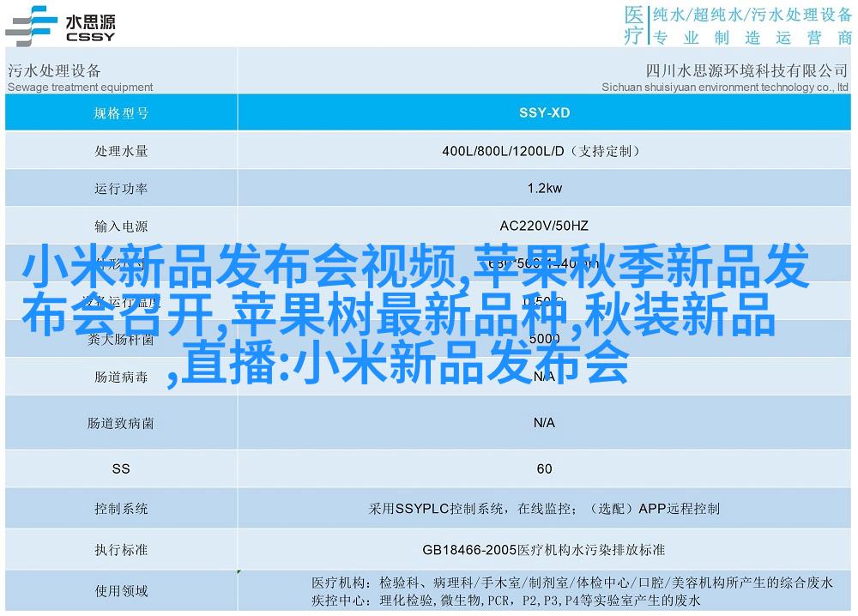Click the 专业制造运营商 slogan text
This screenshot has height=616, width=858.
pos(752,37)
